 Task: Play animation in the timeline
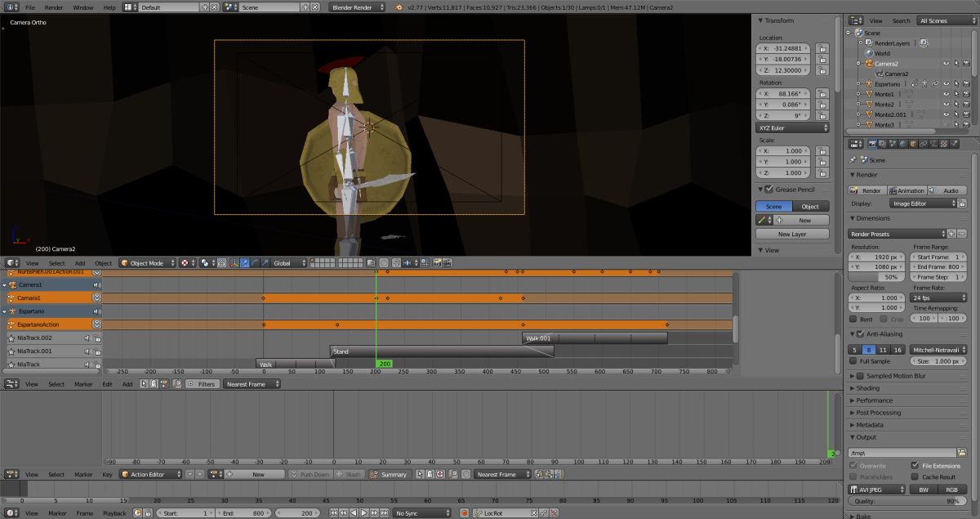point(364,512)
